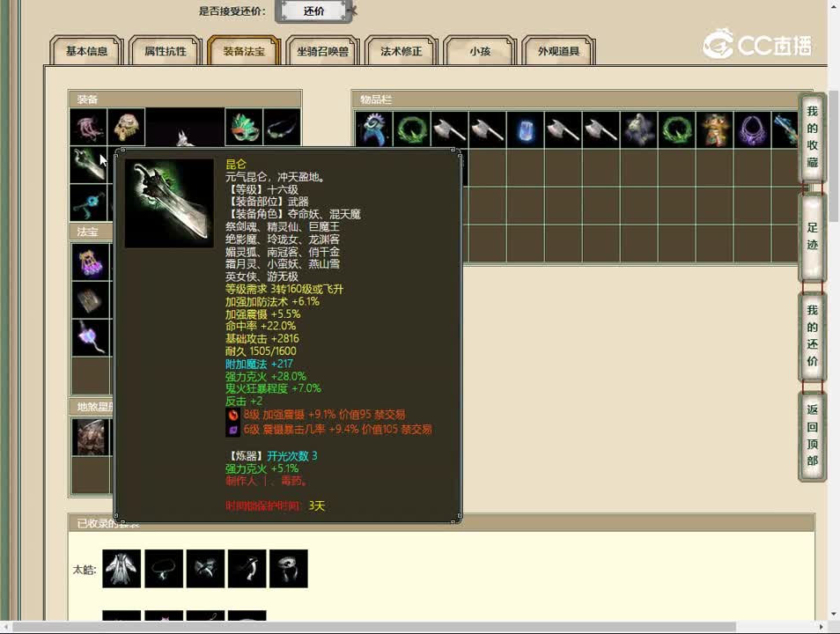The image size is (840, 634).
Task: Click the green wreath item in the 物品栏
Action: 412,129
